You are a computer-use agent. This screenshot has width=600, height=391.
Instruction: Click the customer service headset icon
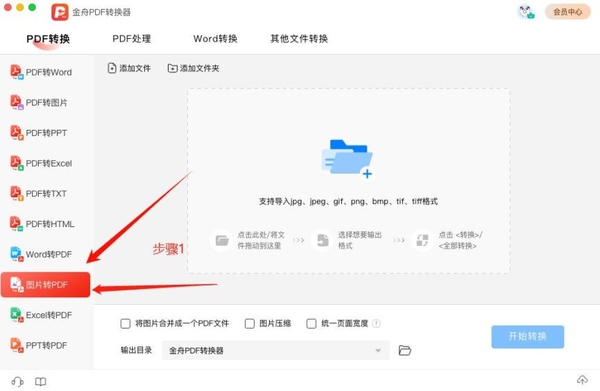tap(17, 381)
